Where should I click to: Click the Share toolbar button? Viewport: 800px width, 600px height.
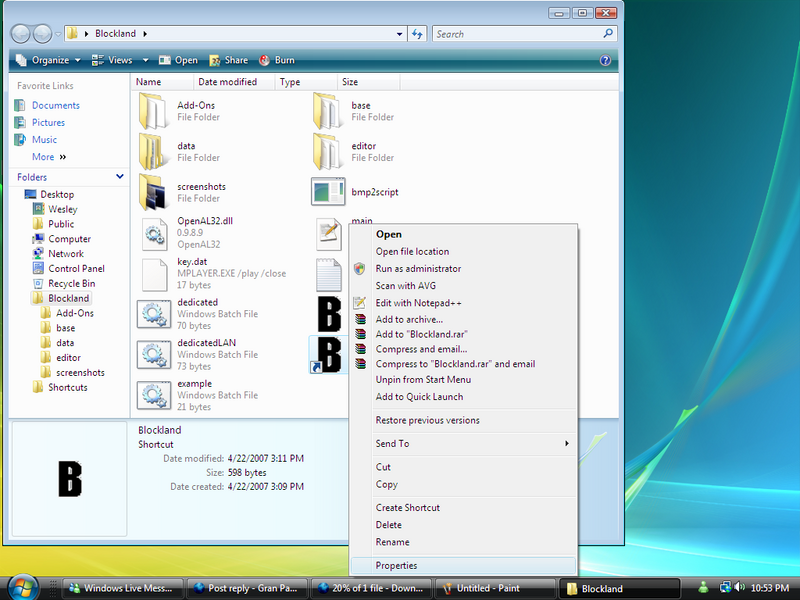click(x=228, y=60)
